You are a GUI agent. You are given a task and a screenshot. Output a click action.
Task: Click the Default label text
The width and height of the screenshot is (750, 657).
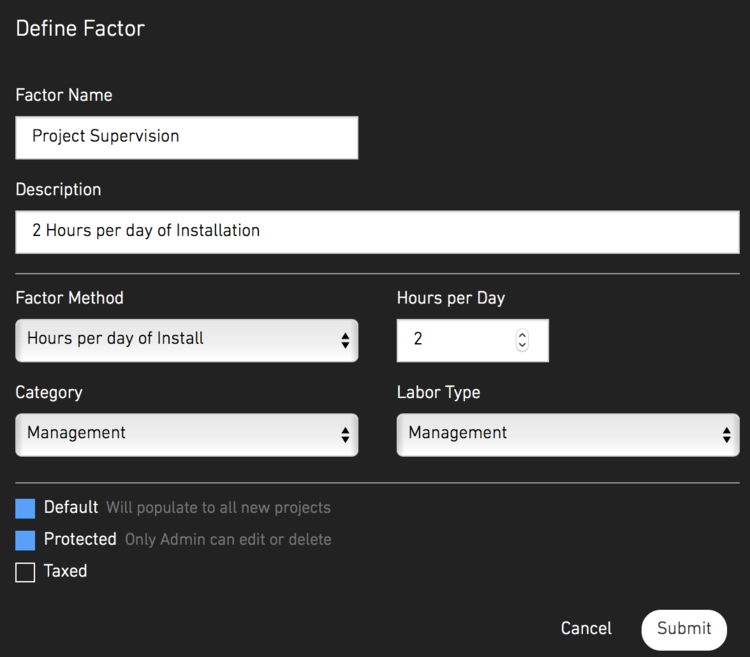(x=71, y=507)
